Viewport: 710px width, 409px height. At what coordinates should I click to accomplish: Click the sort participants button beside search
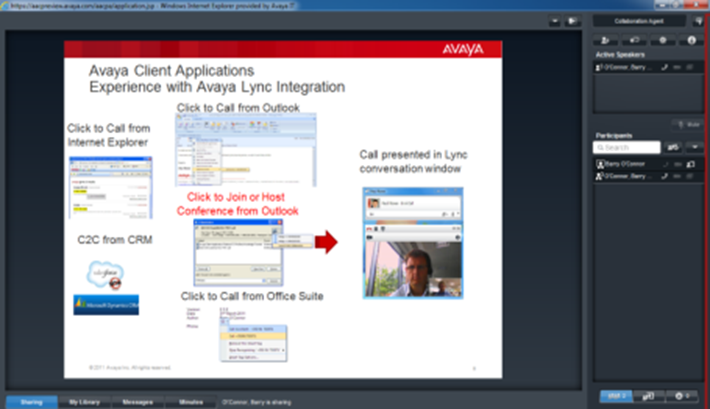pyautogui.click(x=673, y=147)
